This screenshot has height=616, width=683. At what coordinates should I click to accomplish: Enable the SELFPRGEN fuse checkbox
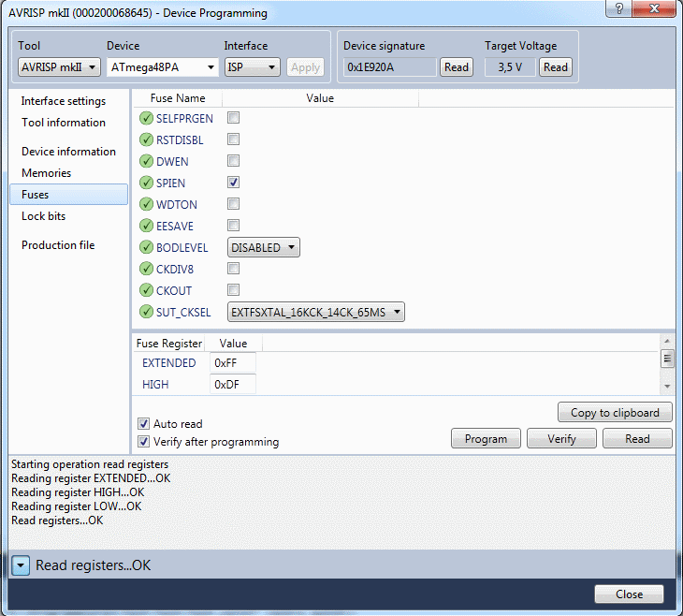[234, 118]
